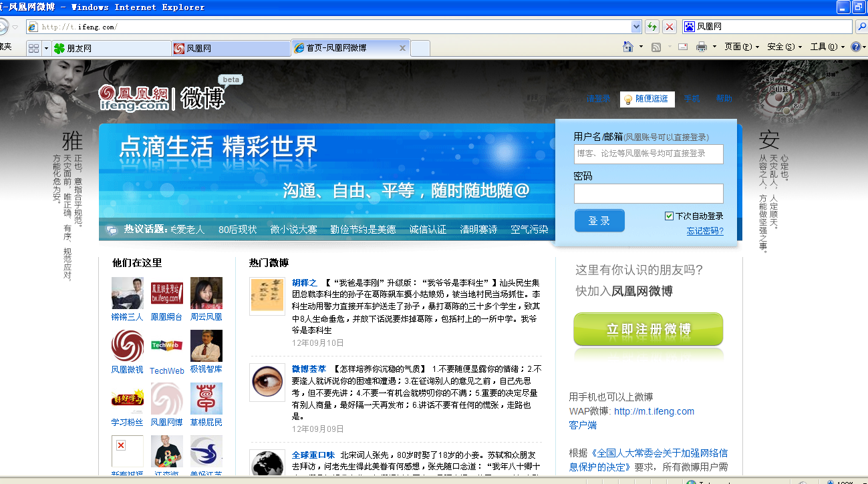Click the IE Home icon
Viewport: 868px width, 484px height.
click(x=628, y=47)
